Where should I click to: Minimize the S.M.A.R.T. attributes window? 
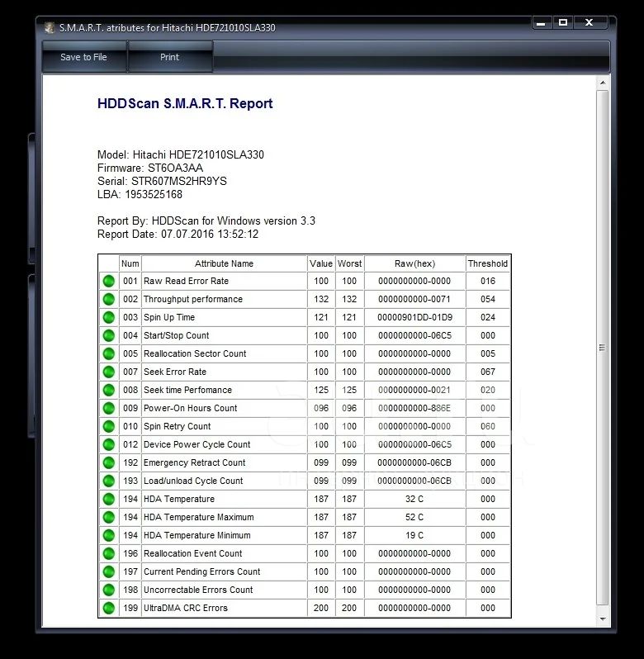coord(541,23)
